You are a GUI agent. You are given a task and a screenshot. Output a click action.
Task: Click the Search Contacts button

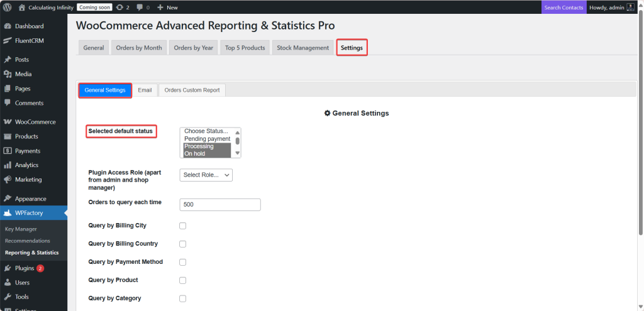(563, 8)
